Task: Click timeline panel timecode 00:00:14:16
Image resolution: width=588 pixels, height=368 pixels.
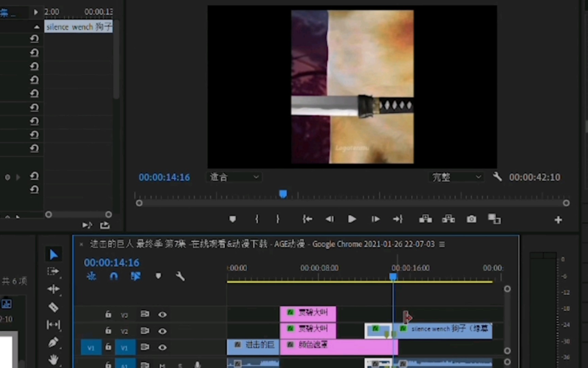Action: [112, 262]
